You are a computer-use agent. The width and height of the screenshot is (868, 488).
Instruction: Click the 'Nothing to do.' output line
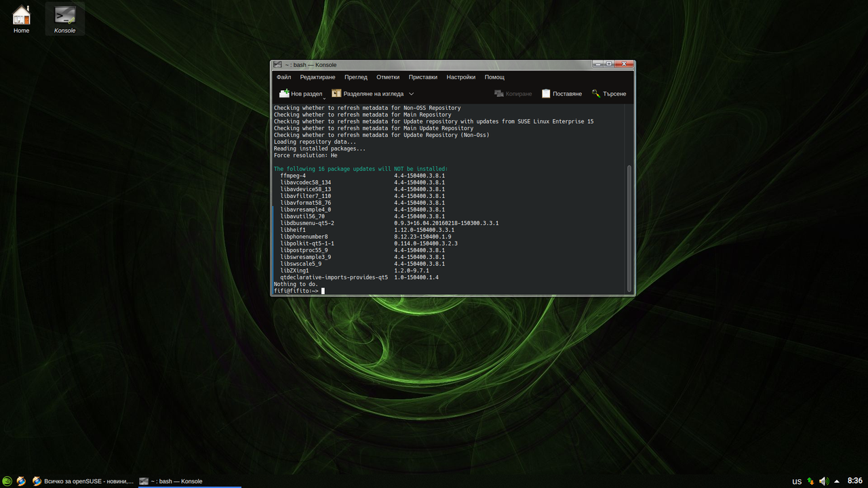pos(296,284)
